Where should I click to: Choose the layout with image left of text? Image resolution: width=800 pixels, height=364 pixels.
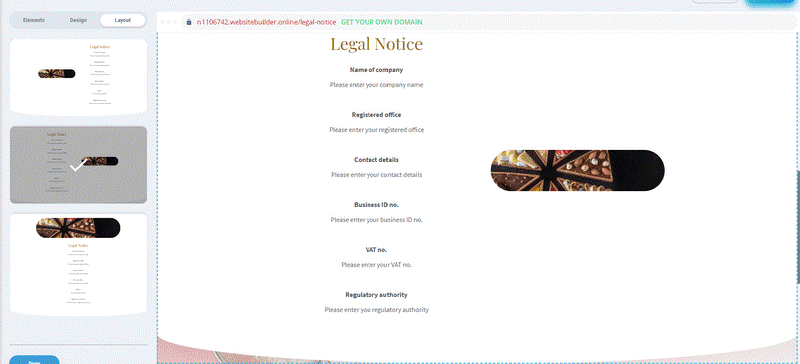tap(79, 77)
